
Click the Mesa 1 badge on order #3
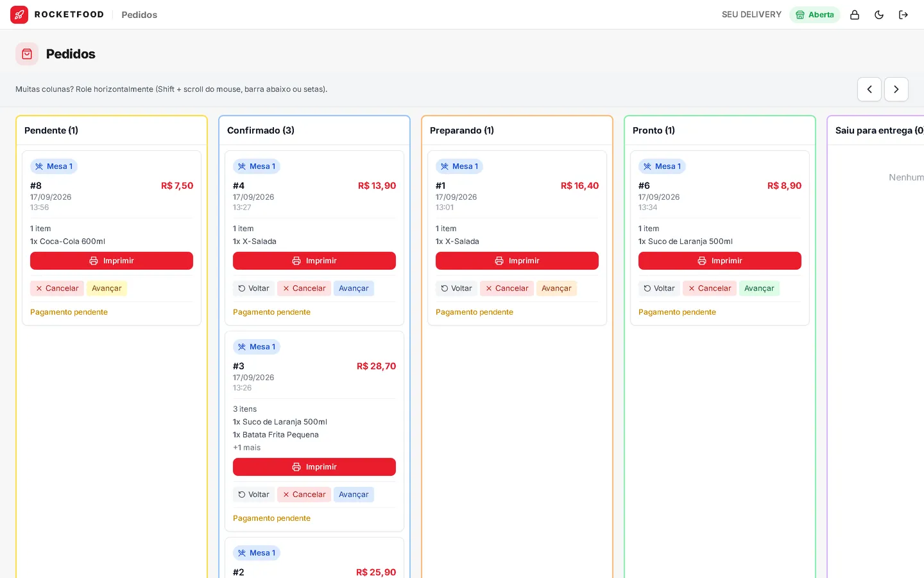(x=257, y=347)
